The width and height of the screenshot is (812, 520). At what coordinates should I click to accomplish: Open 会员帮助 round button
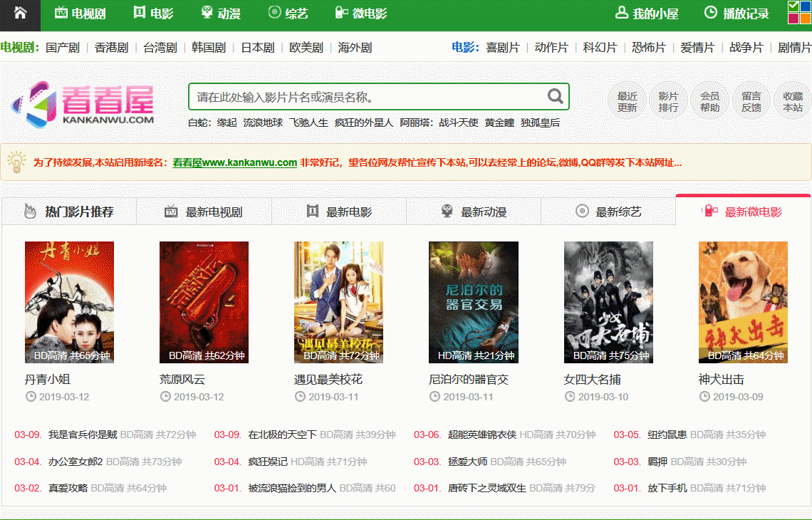click(710, 102)
